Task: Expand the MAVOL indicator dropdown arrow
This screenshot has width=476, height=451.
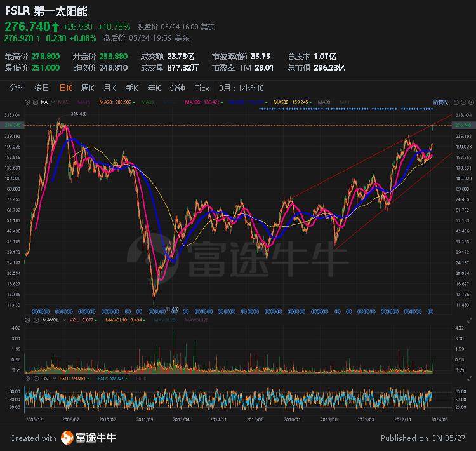Action: (64, 320)
